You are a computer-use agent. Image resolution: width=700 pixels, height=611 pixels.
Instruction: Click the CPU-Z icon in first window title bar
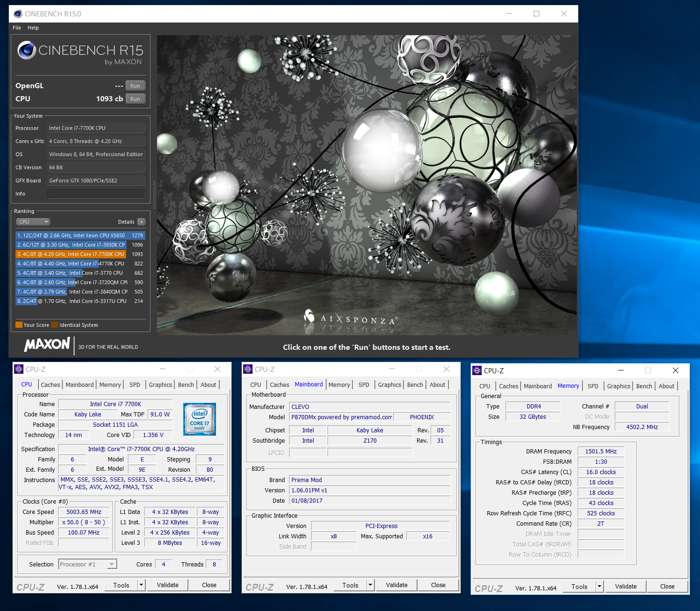[19, 369]
